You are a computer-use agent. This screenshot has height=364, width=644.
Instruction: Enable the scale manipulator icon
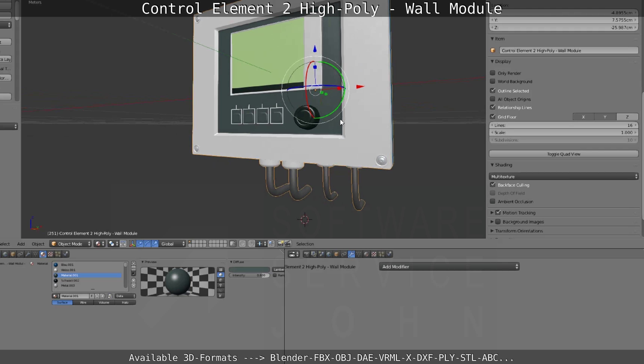click(x=155, y=244)
